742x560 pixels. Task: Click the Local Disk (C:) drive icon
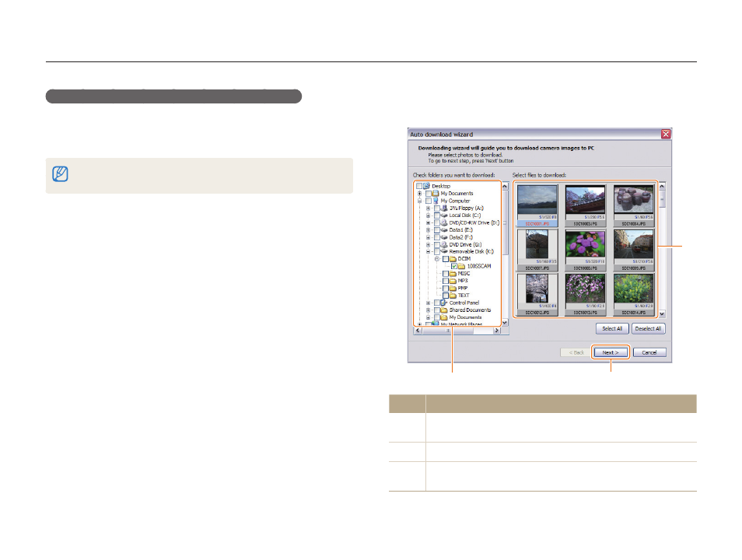click(444, 215)
